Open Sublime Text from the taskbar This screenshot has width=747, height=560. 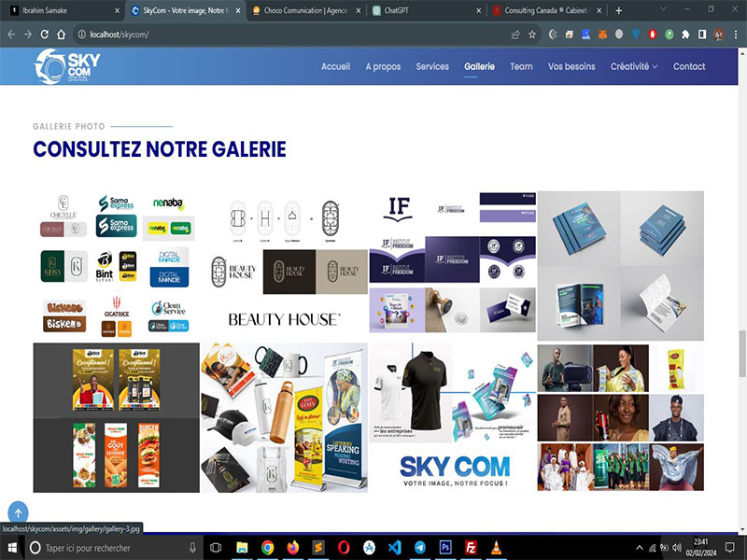tap(318, 548)
